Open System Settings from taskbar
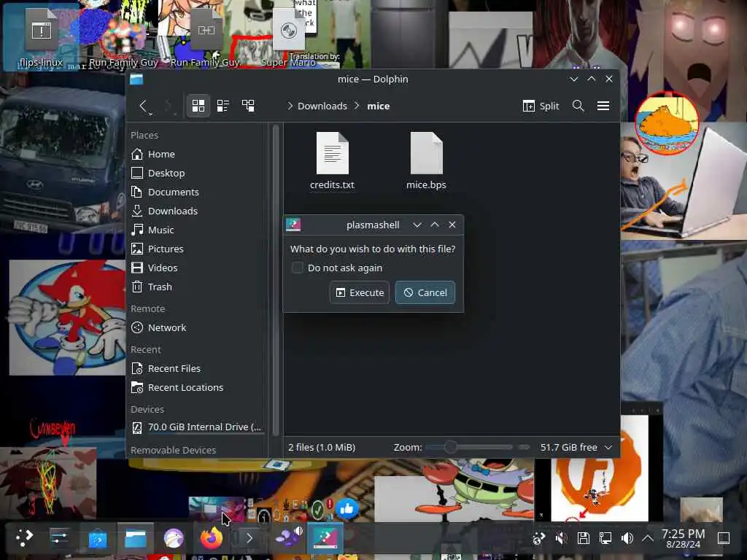 (x=60, y=537)
